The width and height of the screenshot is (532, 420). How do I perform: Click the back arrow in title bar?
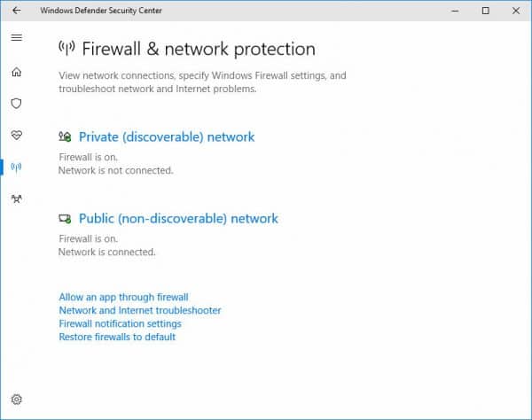coord(16,11)
